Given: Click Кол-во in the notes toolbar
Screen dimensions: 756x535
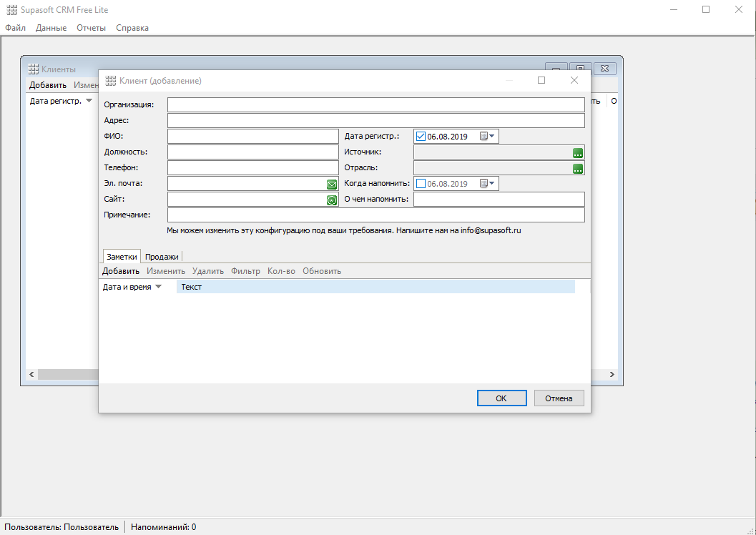Looking at the screenshot, I should [281, 271].
